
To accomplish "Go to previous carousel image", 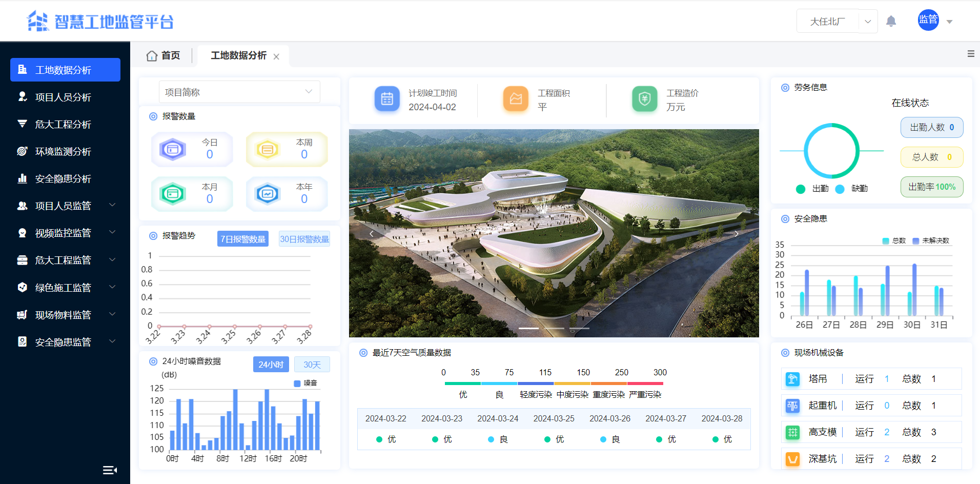I will [372, 233].
